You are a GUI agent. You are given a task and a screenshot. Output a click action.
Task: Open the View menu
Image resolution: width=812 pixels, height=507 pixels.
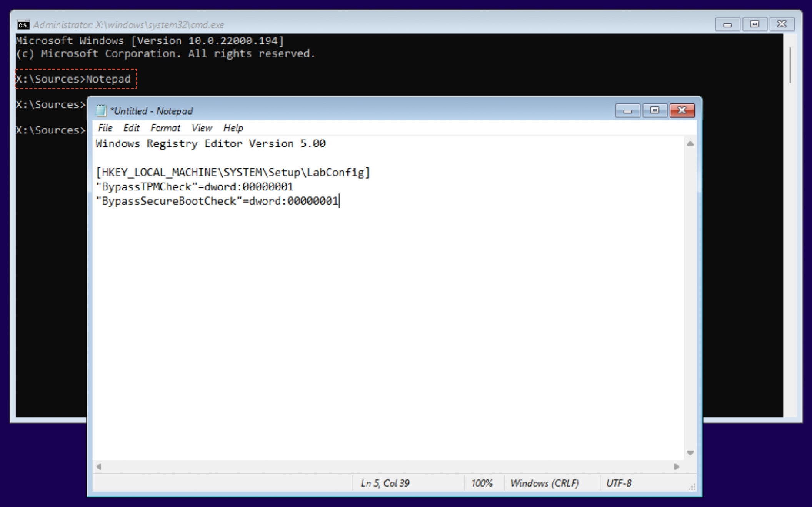[202, 128]
